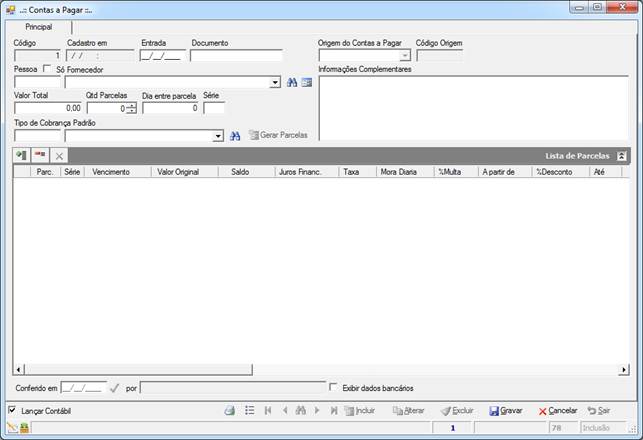Enable Exibir dados bancários checkbox
Viewport: 643px width, 440px height.
(x=333, y=387)
